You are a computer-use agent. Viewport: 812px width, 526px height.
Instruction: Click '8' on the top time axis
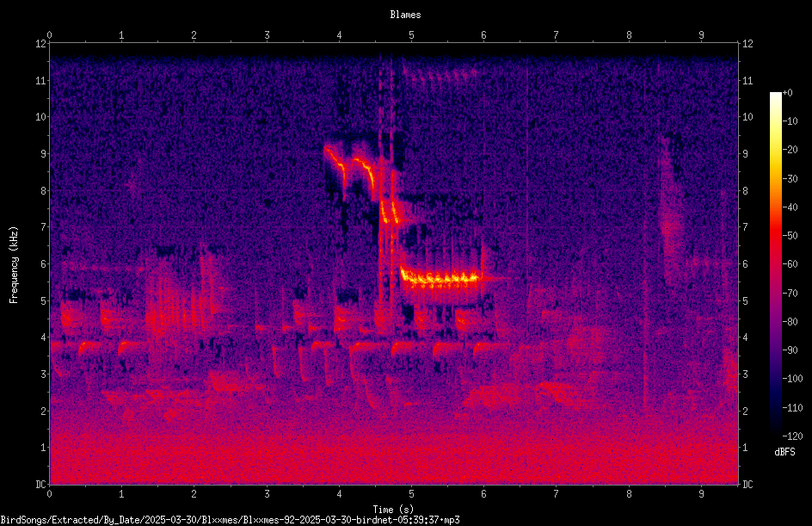point(629,35)
